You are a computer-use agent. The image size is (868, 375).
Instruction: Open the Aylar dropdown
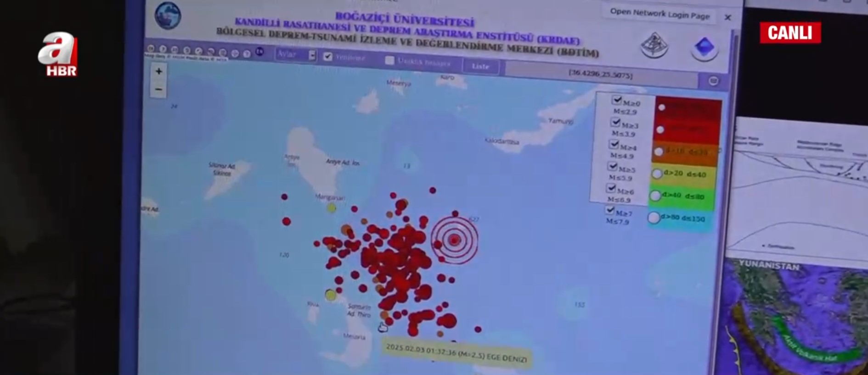coord(296,55)
